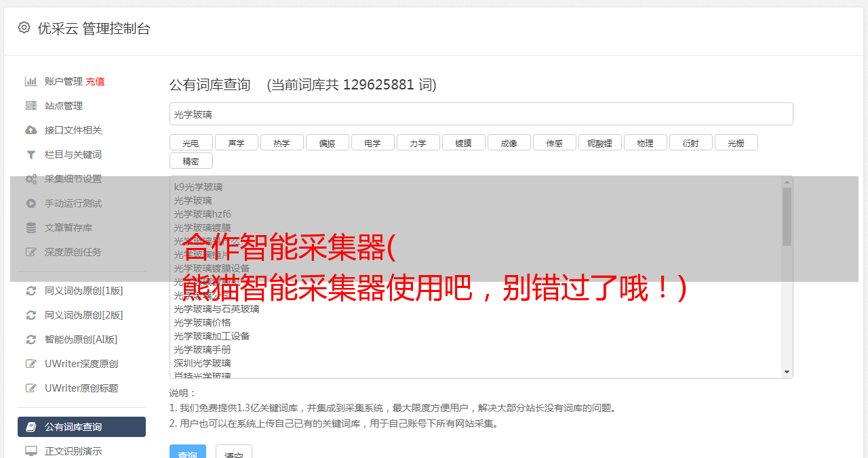
Task: Click the 光电 tag button
Action: click(191, 142)
